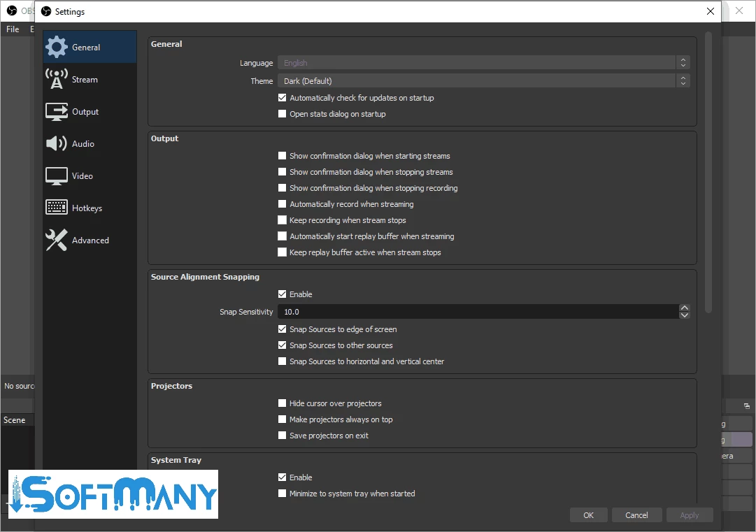756x532 pixels.
Task: Select the Hotkeys keyboard icon
Action: click(57, 208)
